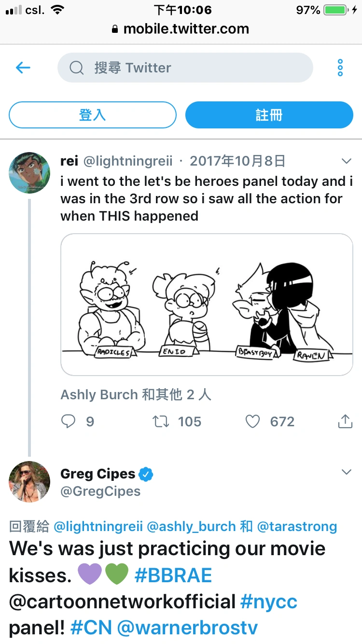Like rei's tweet with the heart
362x644 pixels.
253,421
